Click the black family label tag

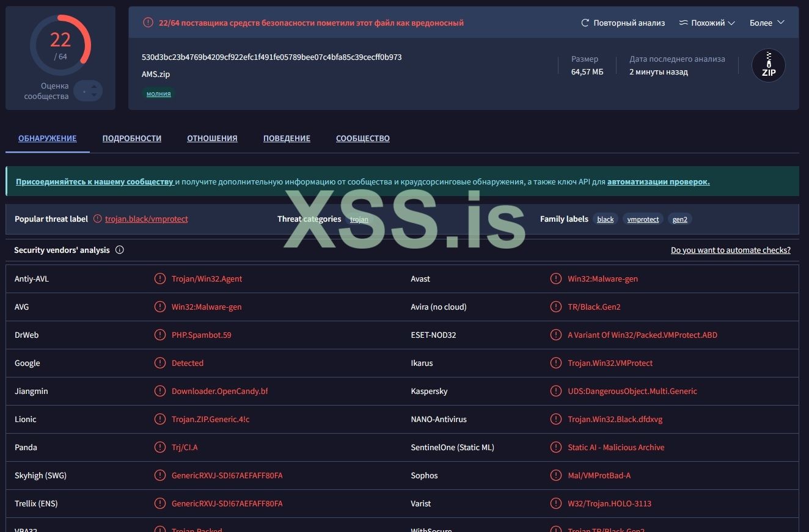606,219
